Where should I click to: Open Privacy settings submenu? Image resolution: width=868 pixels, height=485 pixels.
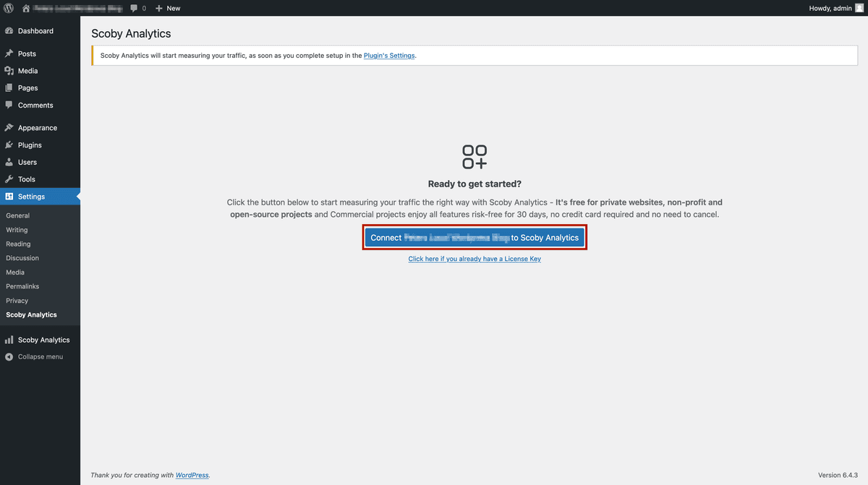pyautogui.click(x=17, y=301)
